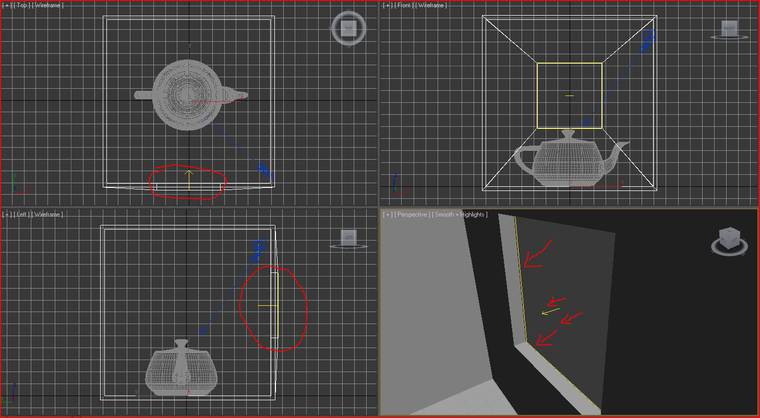Select the teapot in the Left viewport
The height and width of the screenshot is (418, 760).
pos(181,368)
